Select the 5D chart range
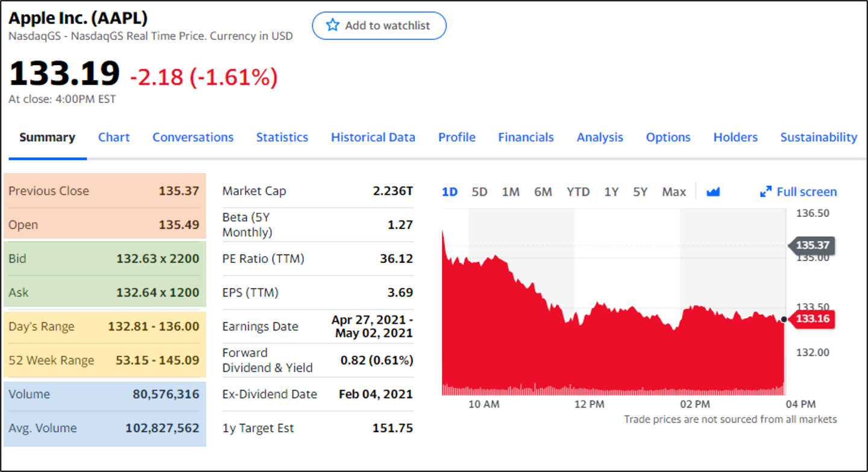The height and width of the screenshot is (472, 868). click(479, 192)
